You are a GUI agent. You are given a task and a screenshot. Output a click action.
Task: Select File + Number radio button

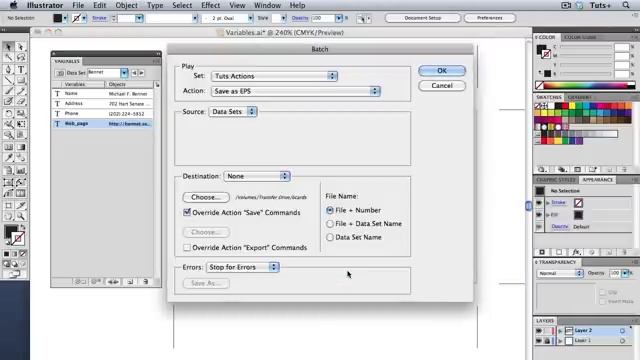coord(330,210)
